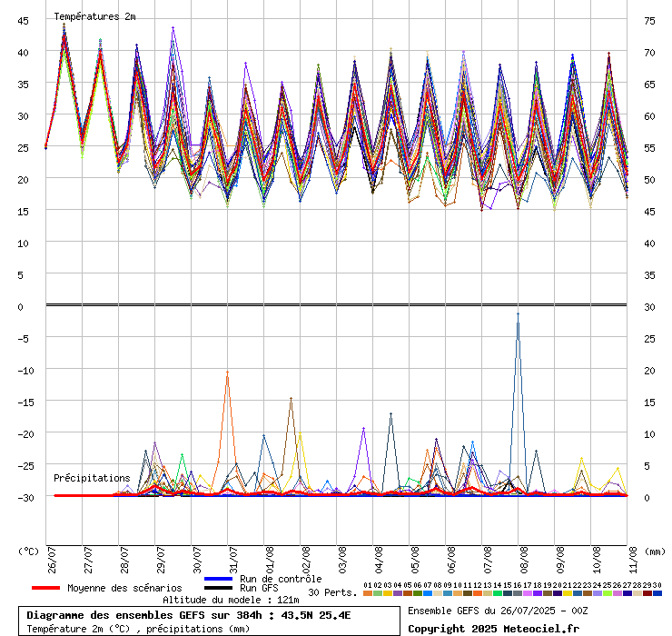Click the highest temperature peak on 26/07
This screenshot has width=672, height=636.
click(64, 25)
